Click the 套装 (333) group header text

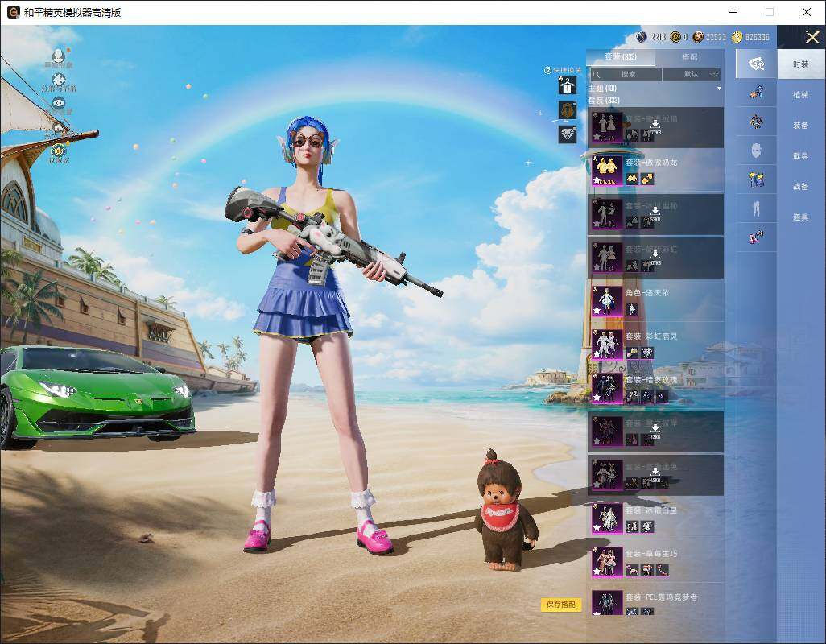604,100
